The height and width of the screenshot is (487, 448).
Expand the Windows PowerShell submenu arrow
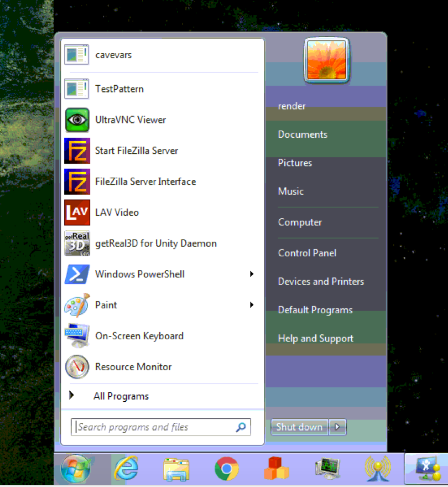click(x=252, y=274)
